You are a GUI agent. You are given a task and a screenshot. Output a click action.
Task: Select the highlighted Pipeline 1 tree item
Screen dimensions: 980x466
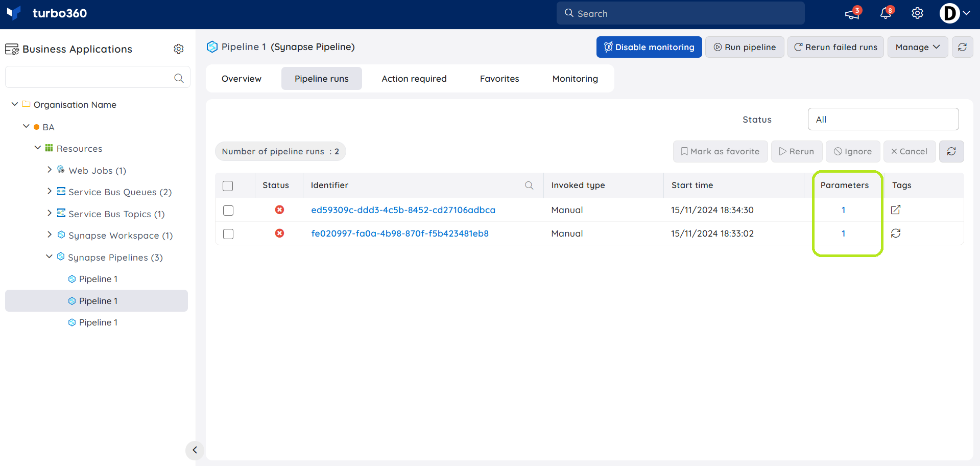click(x=97, y=301)
